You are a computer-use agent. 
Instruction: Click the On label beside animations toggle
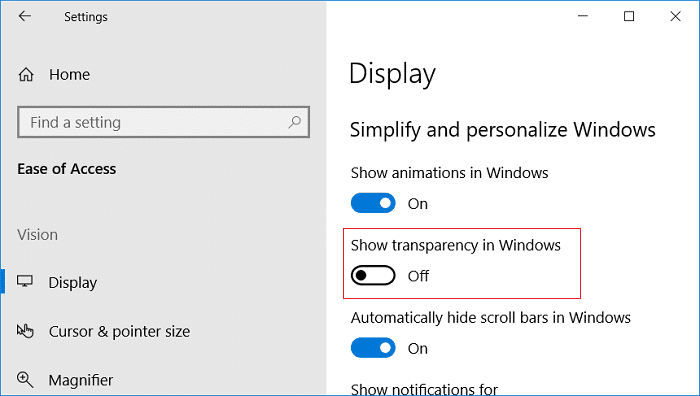(x=418, y=204)
